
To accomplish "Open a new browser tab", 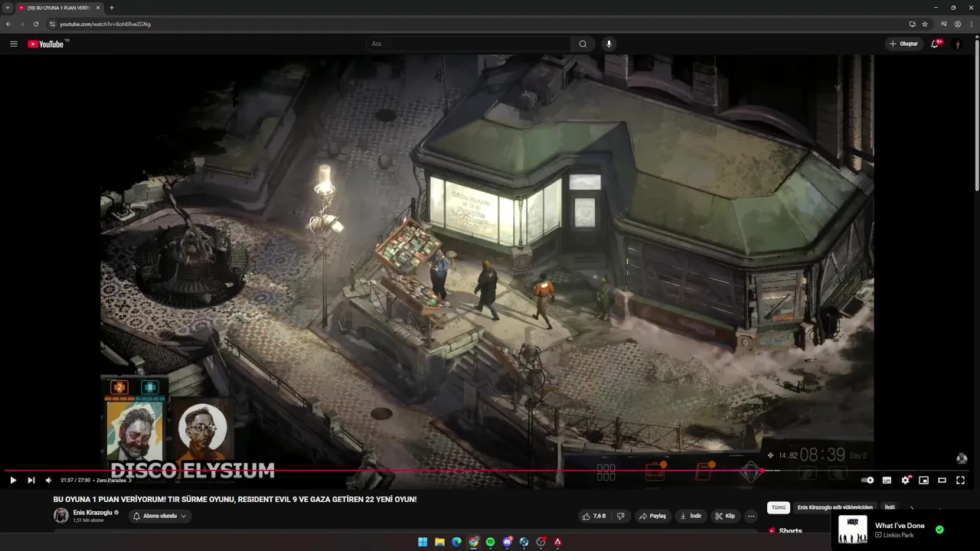I will [x=112, y=8].
